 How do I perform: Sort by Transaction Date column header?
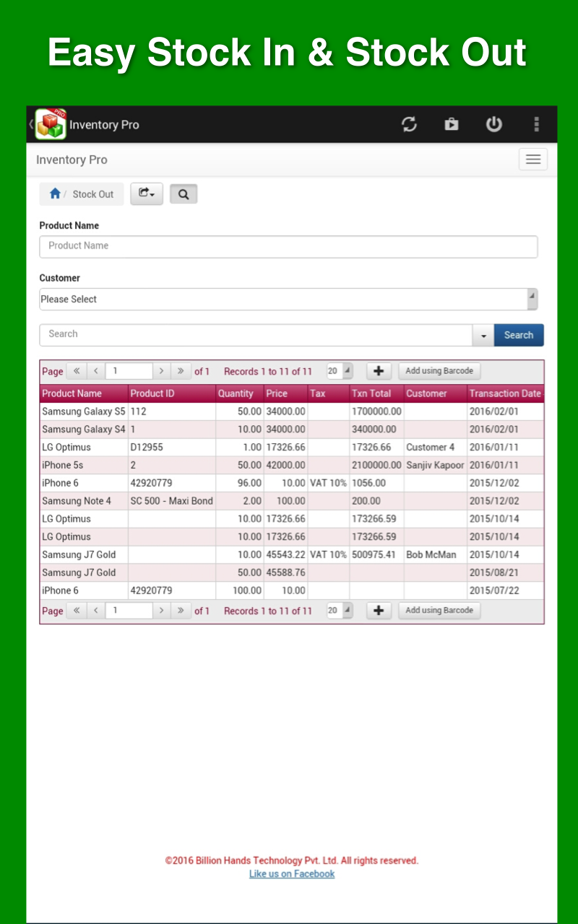tap(506, 393)
